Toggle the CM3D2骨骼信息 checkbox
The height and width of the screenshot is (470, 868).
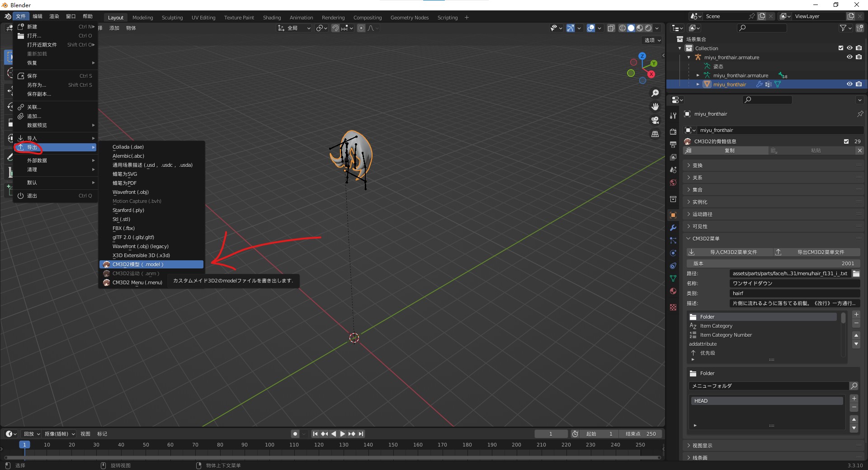846,141
